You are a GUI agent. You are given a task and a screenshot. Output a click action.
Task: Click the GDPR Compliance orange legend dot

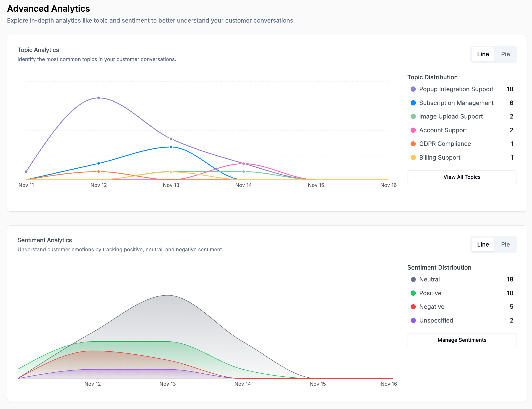coord(413,144)
